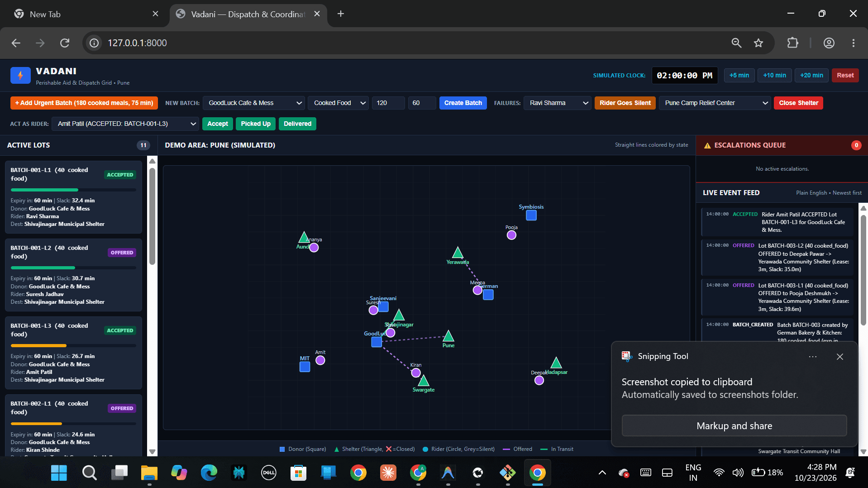Viewport: 868px width, 488px height.
Task: Click the Deepak rider circle marker
Action: coord(539,381)
